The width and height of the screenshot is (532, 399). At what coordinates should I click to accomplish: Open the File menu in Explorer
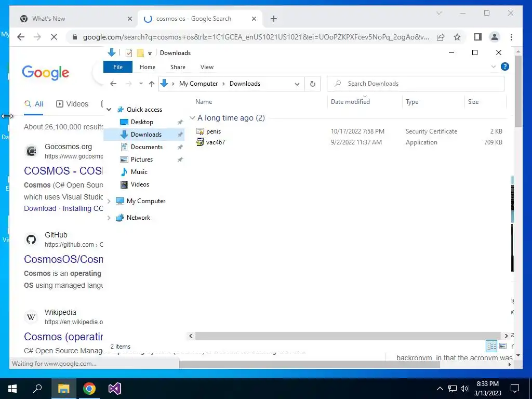point(118,67)
